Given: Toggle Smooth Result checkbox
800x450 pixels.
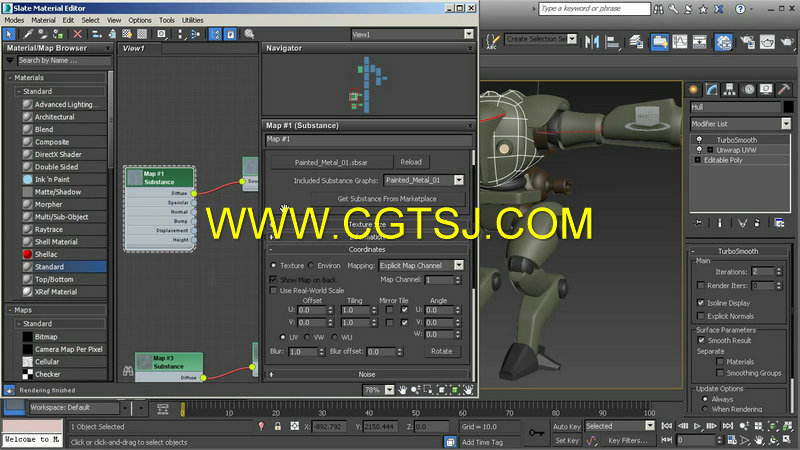Looking at the screenshot, I should 702,340.
